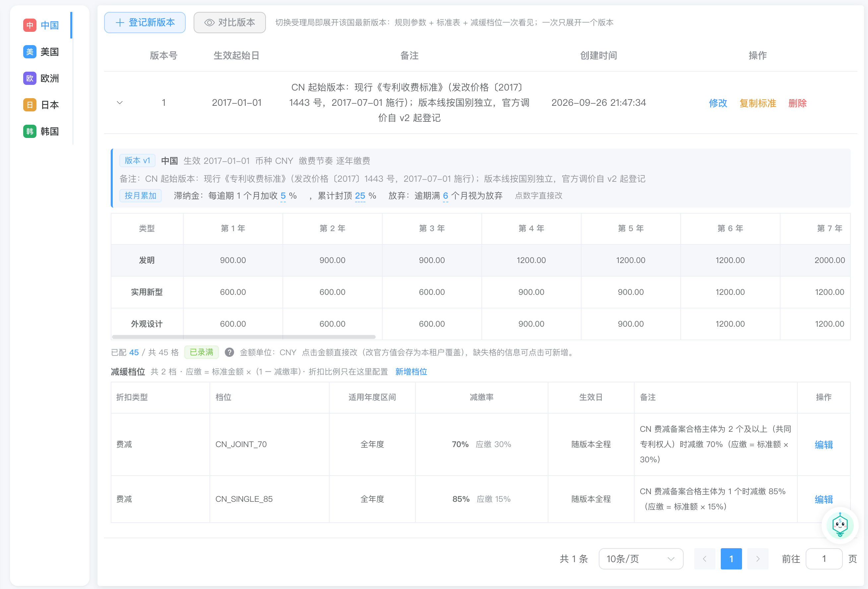Screen dimensions: 868x589
Task: Click the help question-mark icon
Action: tap(229, 352)
